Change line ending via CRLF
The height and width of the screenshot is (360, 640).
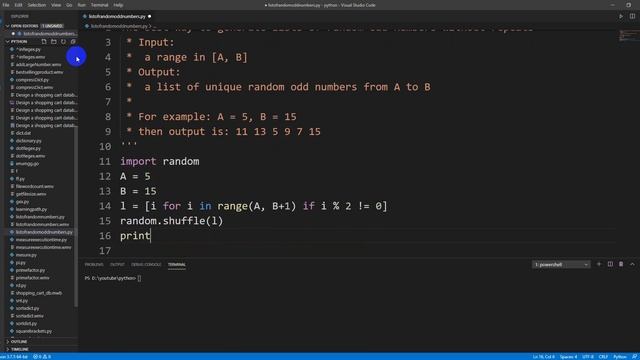click(603, 357)
